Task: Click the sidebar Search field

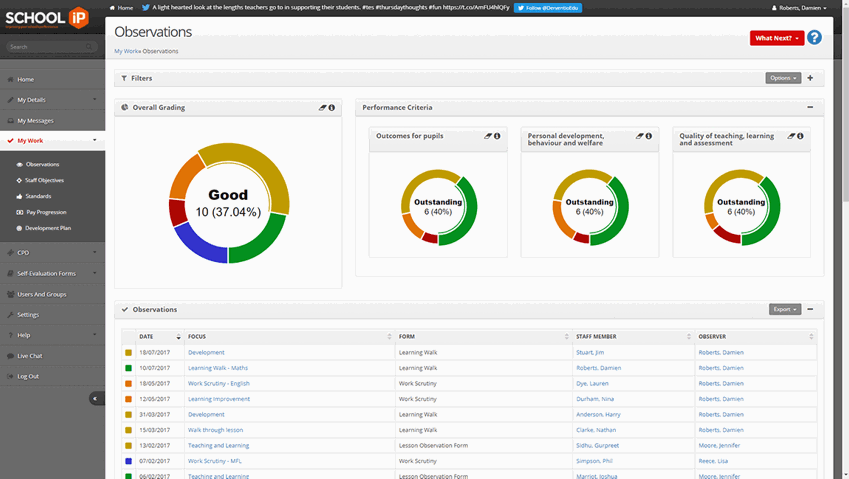Action: pos(52,47)
